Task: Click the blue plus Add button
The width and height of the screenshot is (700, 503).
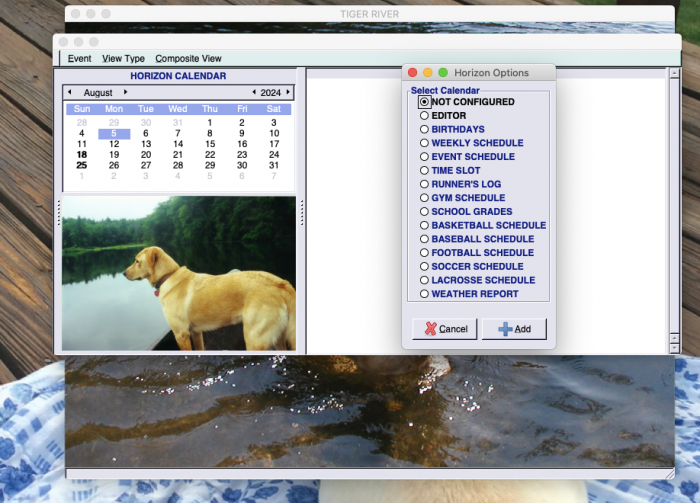Action: (x=514, y=329)
